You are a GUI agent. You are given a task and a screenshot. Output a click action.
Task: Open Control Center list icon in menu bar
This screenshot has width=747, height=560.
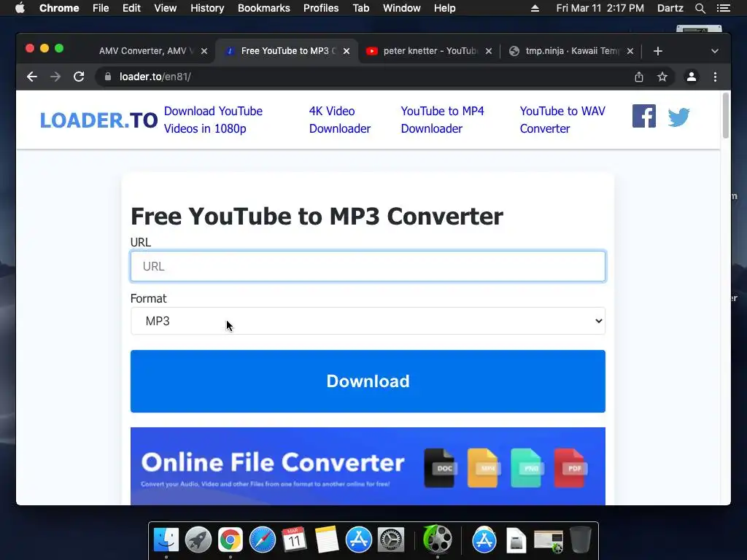723,8
